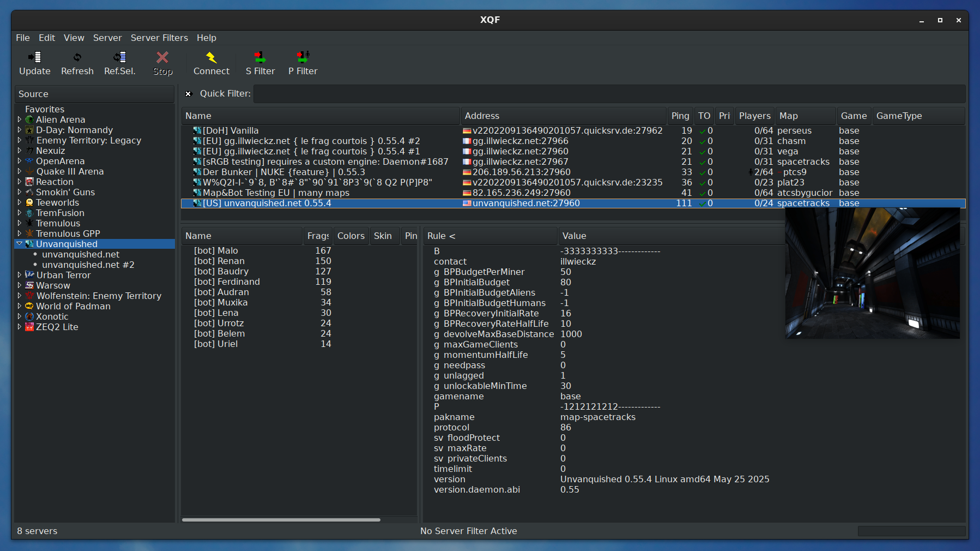Viewport: 980px width, 551px height.
Task: Click the status bar progress indicator
Action: pos(911,531)
